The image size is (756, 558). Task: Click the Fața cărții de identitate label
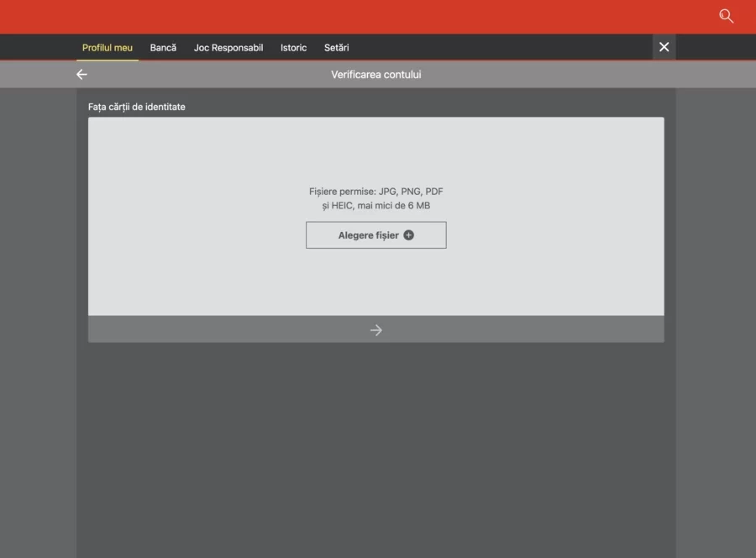[x=136, y=107]
